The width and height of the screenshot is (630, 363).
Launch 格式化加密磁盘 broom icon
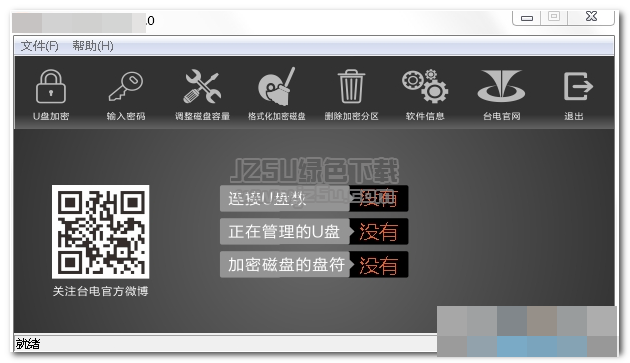pos(276,86)
